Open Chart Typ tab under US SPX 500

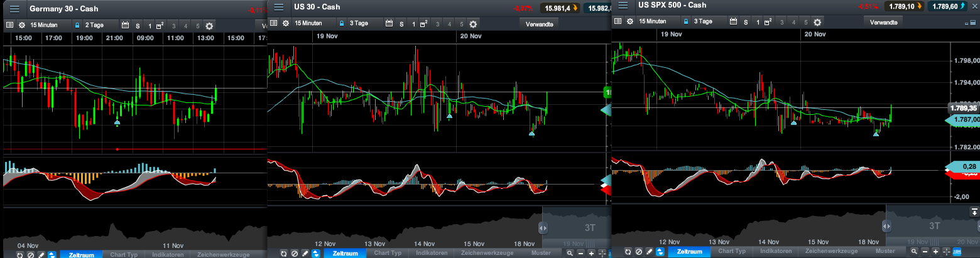[x=732, y=252]
